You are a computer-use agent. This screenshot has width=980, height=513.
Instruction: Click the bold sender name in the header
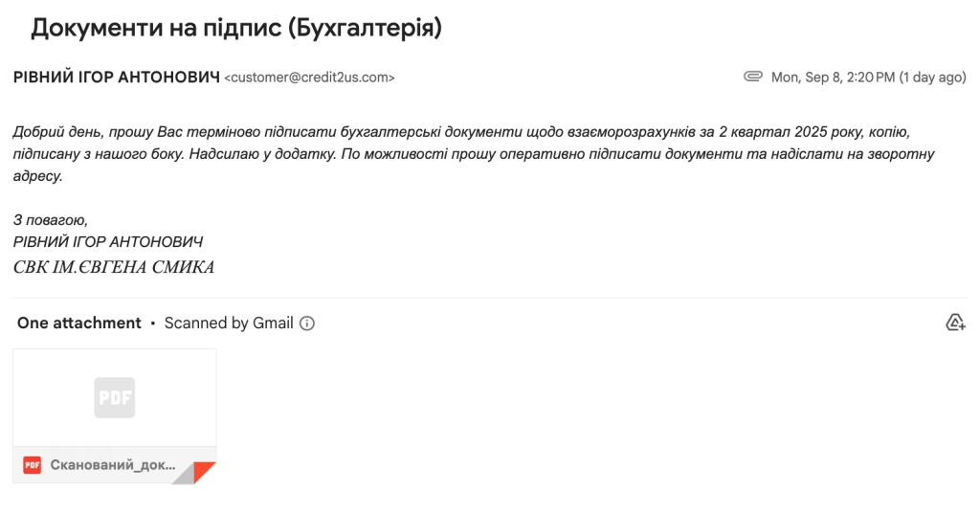pyautogui.click(x=116, y=78)
